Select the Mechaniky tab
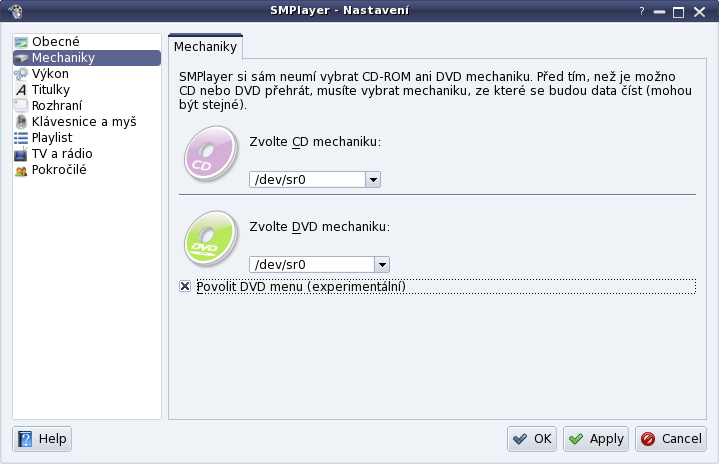 pyautogui.click(x=205, y=47)
